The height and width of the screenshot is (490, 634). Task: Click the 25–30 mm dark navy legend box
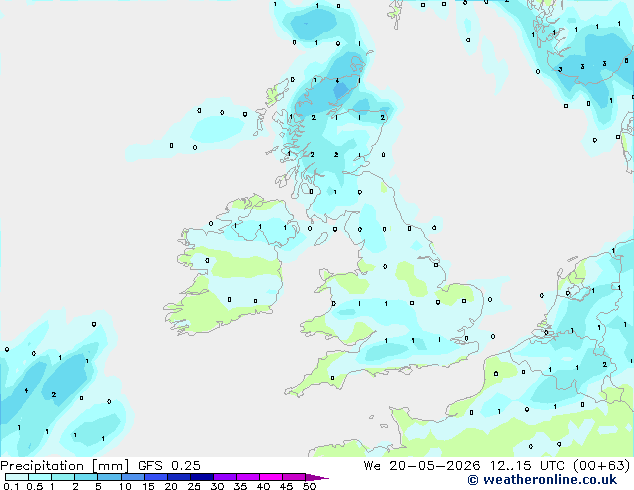coord(201,477)
